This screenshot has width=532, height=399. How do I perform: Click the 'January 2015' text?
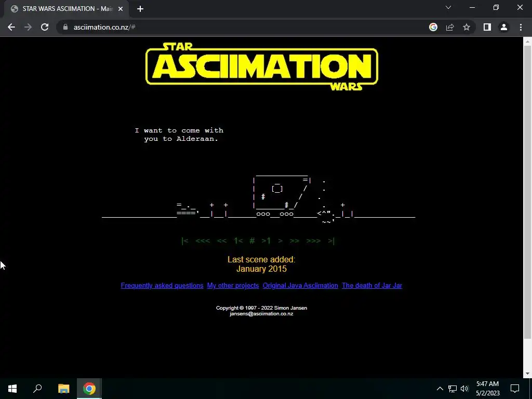click(261, 269)
